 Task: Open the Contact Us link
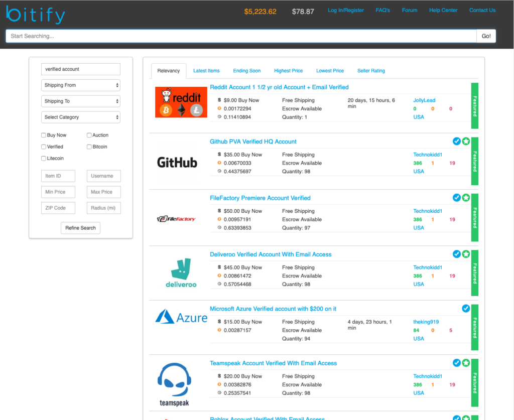482,10
